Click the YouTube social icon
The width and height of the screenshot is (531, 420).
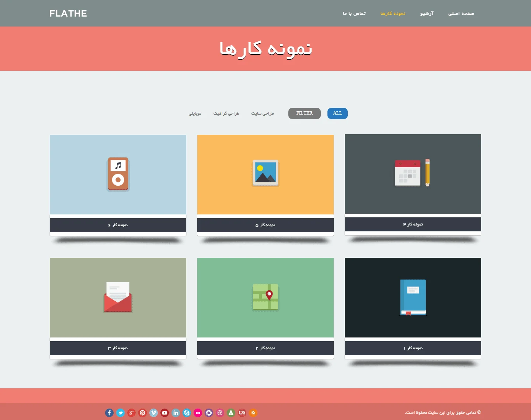(164, 413)
